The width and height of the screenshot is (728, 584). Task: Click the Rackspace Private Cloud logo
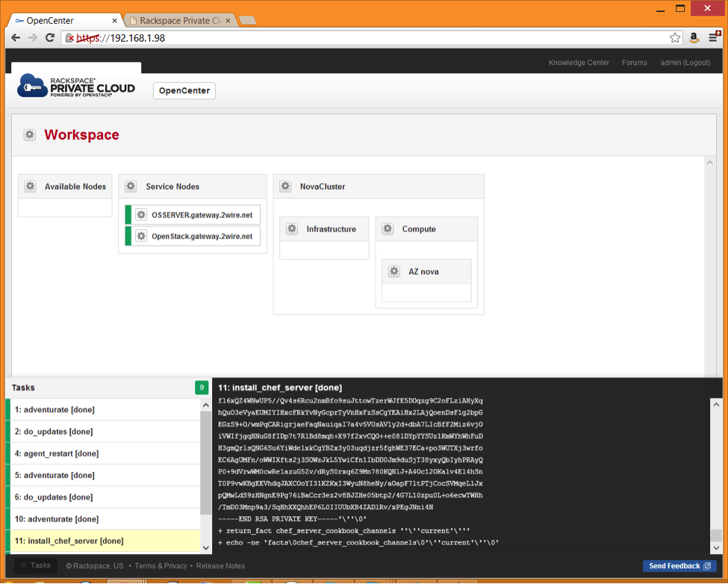(76, 86)
